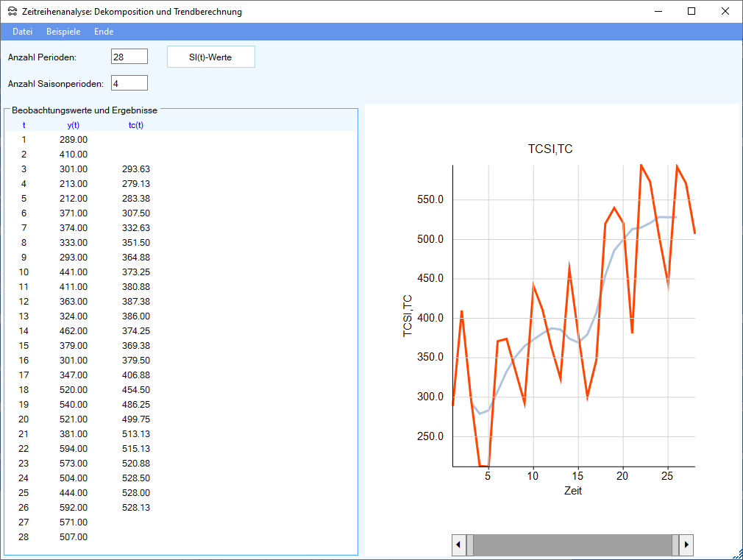Click the chart scrollbar right arrow
Image resolution: width=743 pixels, height=560 pixels.
coord(686,545)
